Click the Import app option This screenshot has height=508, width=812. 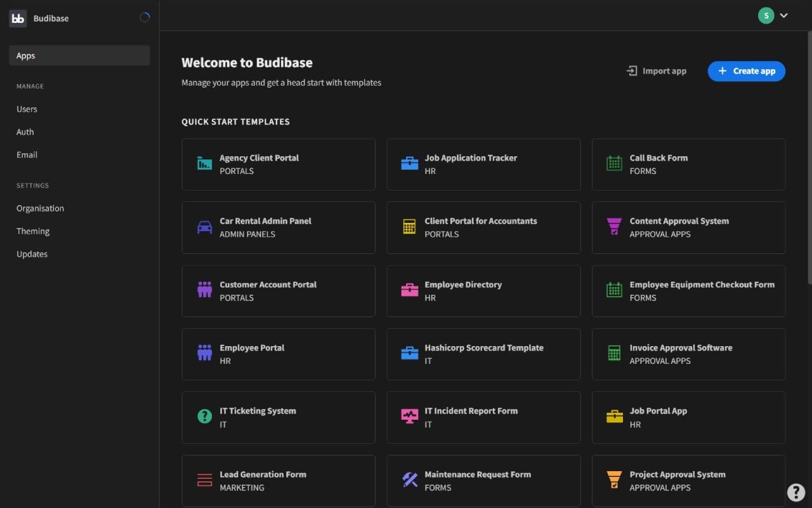tap(657, 71)
